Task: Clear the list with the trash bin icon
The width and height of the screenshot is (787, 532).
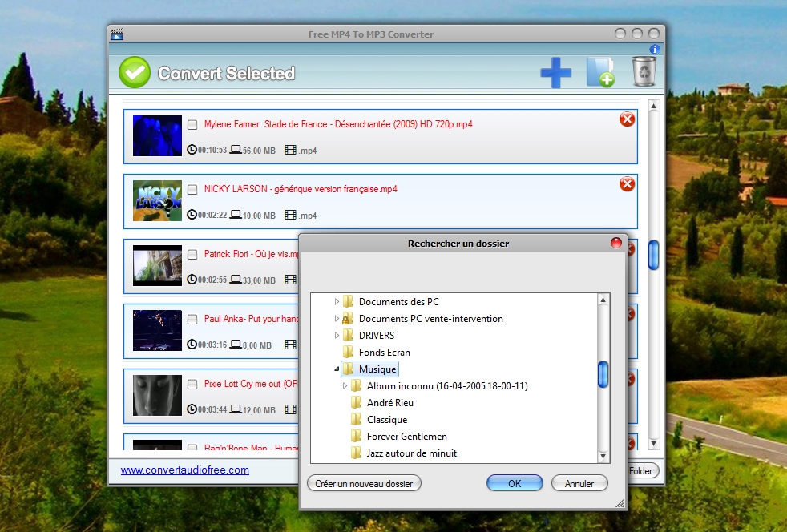Action: 644,71
